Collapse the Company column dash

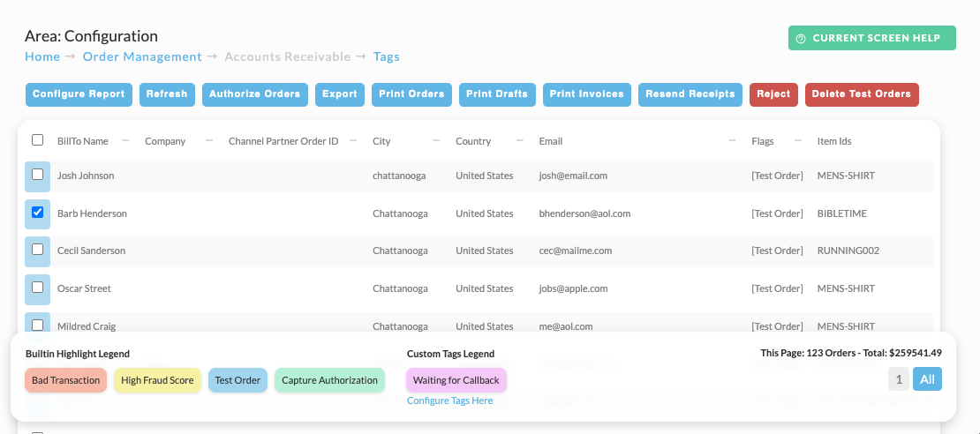click(x=209, y=140)
